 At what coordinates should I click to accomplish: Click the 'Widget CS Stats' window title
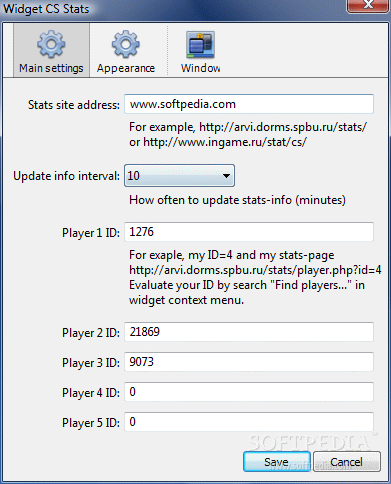(46, 9)
